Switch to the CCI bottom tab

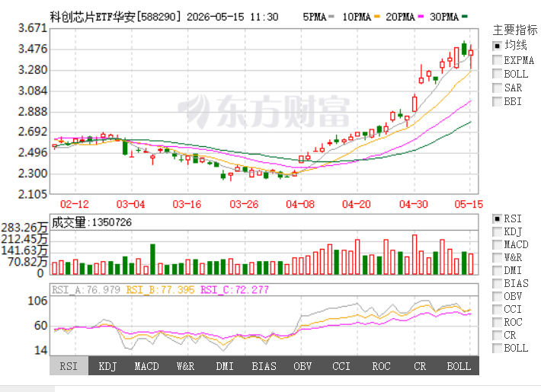[341, 366]
